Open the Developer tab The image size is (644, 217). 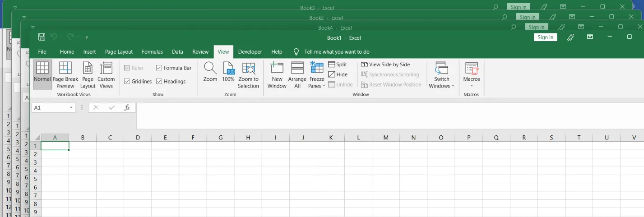tap(250, 52)
